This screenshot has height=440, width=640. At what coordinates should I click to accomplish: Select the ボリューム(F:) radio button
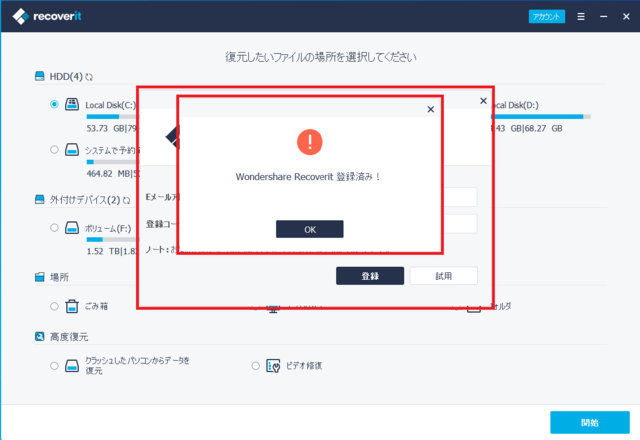point(54,228)
